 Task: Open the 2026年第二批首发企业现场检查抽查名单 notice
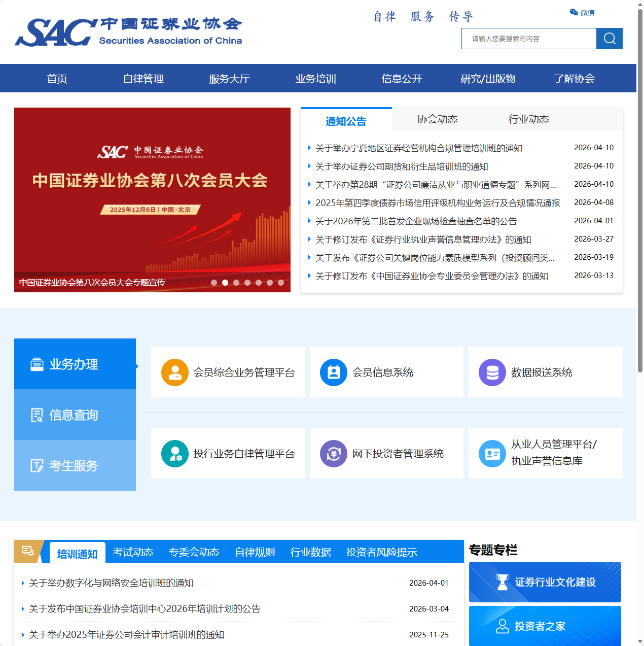coord(416,221)
